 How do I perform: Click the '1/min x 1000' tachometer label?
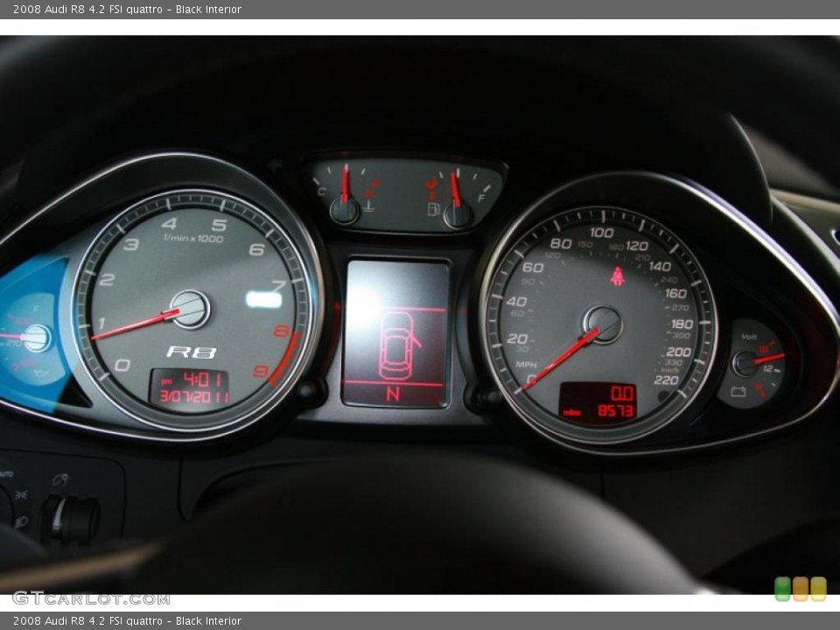pos(192,238)
